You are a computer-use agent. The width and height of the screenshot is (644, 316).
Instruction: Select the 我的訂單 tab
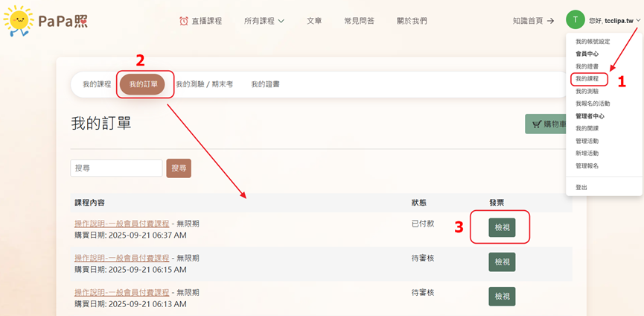144,84
